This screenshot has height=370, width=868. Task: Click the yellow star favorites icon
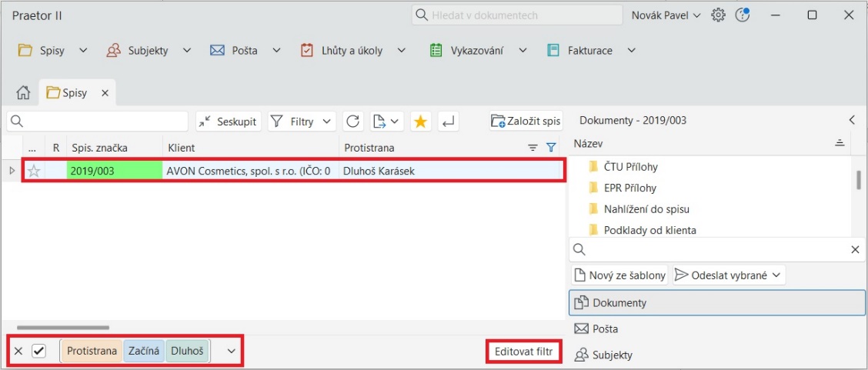pos(420,122)
